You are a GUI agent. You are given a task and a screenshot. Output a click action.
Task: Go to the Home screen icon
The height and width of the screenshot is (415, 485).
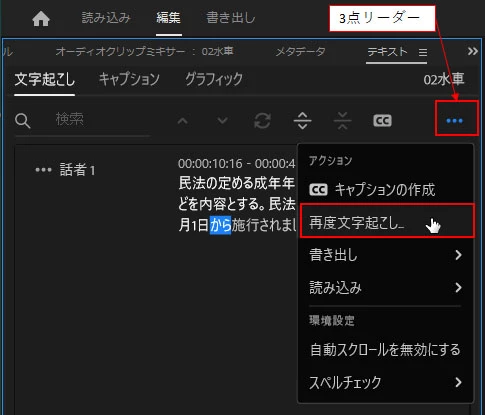click(x=41, y=18)
